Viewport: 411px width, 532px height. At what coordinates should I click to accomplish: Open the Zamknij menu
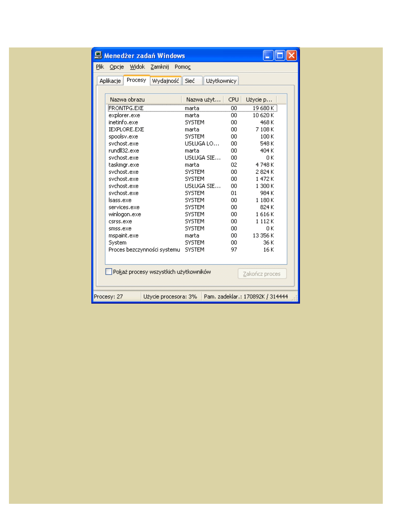159,67
